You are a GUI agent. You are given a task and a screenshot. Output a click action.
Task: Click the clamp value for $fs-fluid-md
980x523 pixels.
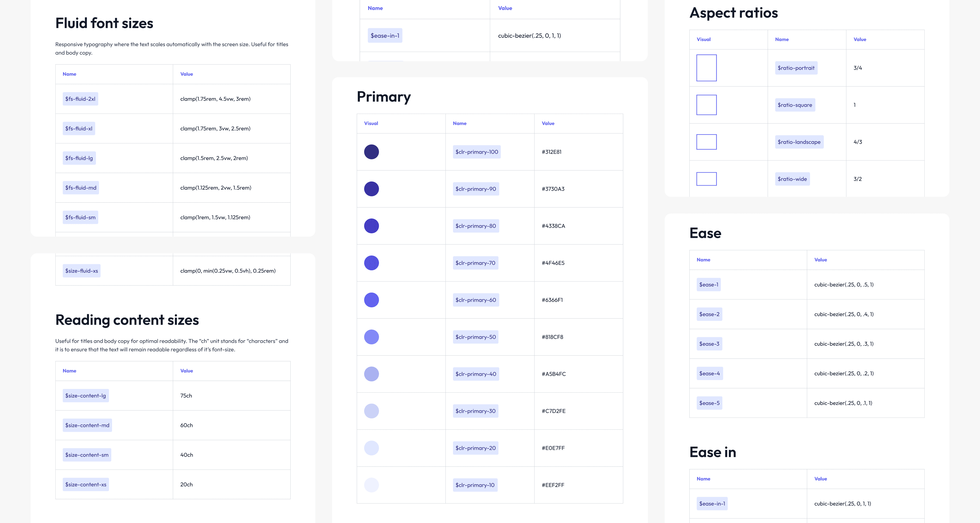(216, 188)
